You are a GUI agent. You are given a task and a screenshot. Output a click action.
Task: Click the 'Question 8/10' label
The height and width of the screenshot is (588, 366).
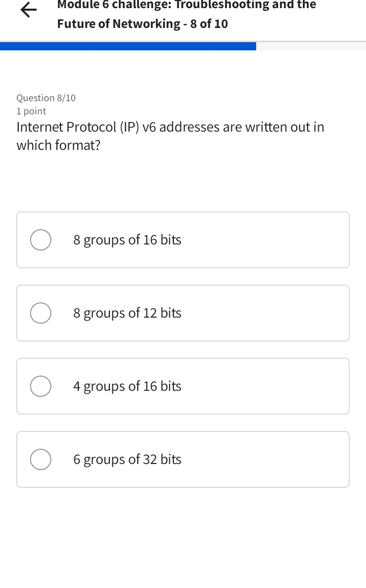click(x=46, y=98)
